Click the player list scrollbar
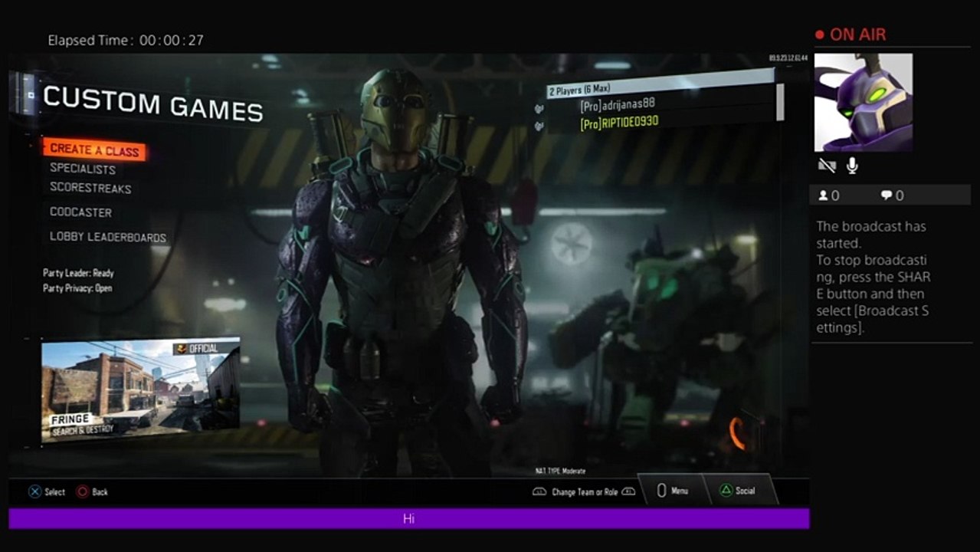980x552 pixels. tap(780, 102)
